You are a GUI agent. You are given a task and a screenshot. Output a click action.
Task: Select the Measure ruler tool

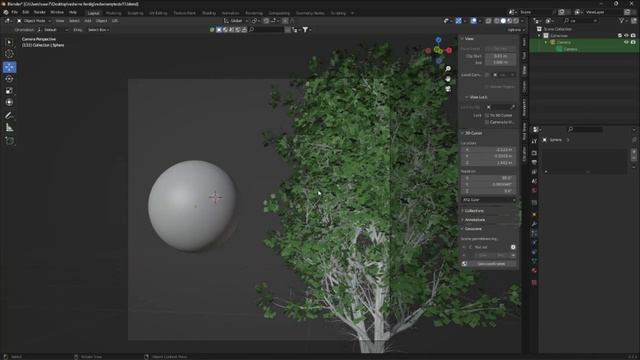pos(9,128)
